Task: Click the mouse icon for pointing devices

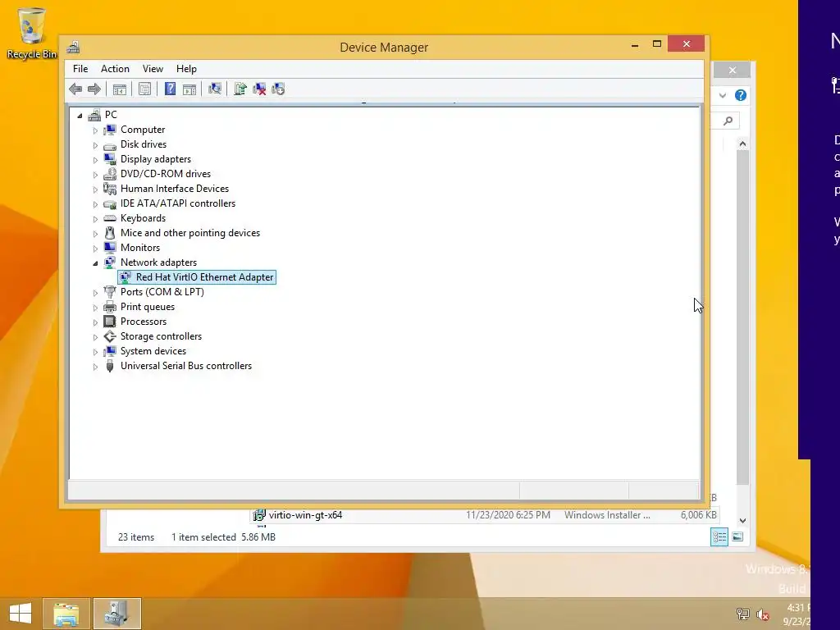Action: 110,233
